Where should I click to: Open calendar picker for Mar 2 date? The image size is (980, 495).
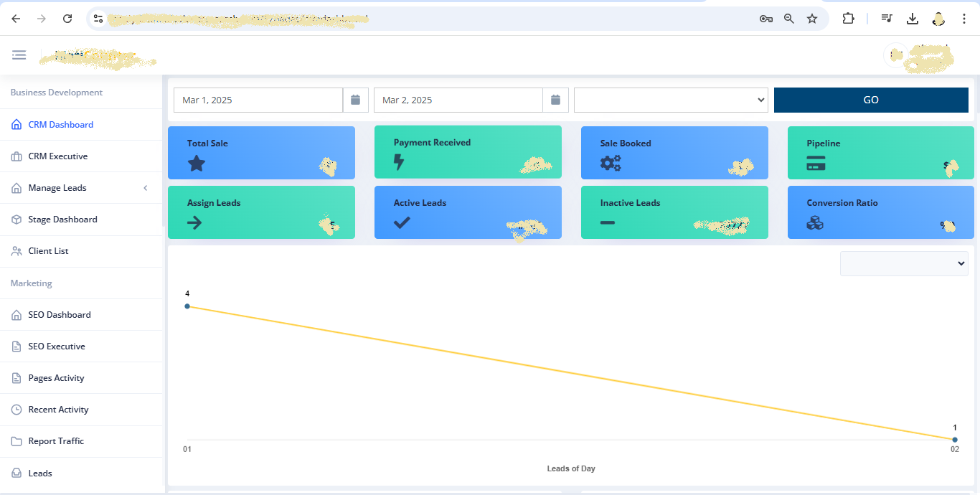point(555,100)
